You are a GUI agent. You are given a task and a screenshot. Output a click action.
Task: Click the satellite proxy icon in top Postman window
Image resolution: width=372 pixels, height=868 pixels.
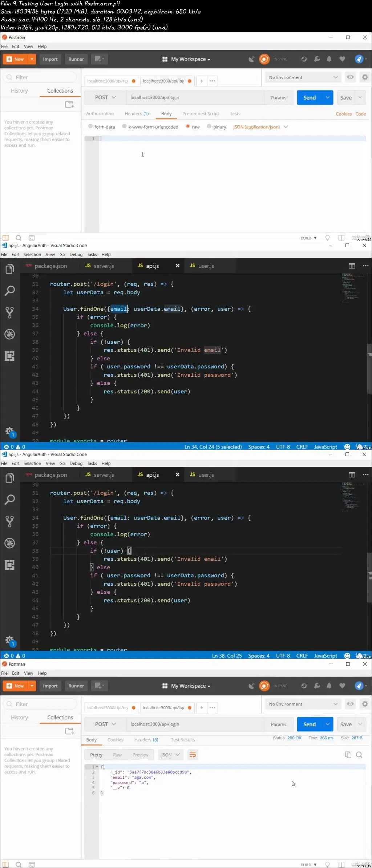tap(251, 59)
